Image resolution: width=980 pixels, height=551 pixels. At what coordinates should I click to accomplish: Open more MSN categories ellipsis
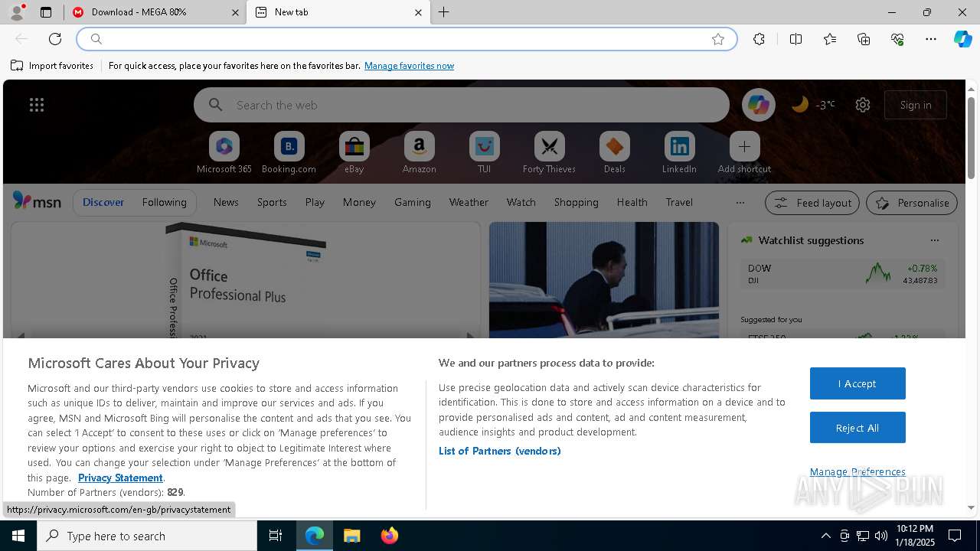point(740,203)
